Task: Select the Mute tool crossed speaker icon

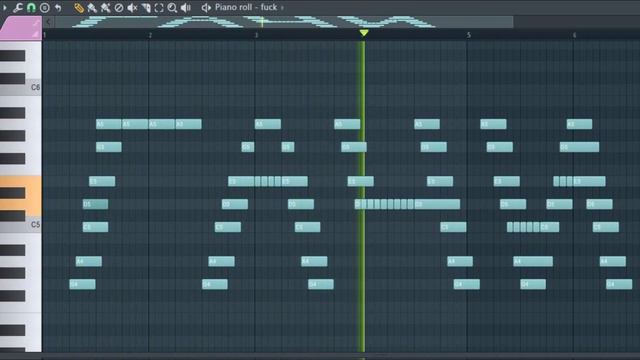Action: click(132, 7)
